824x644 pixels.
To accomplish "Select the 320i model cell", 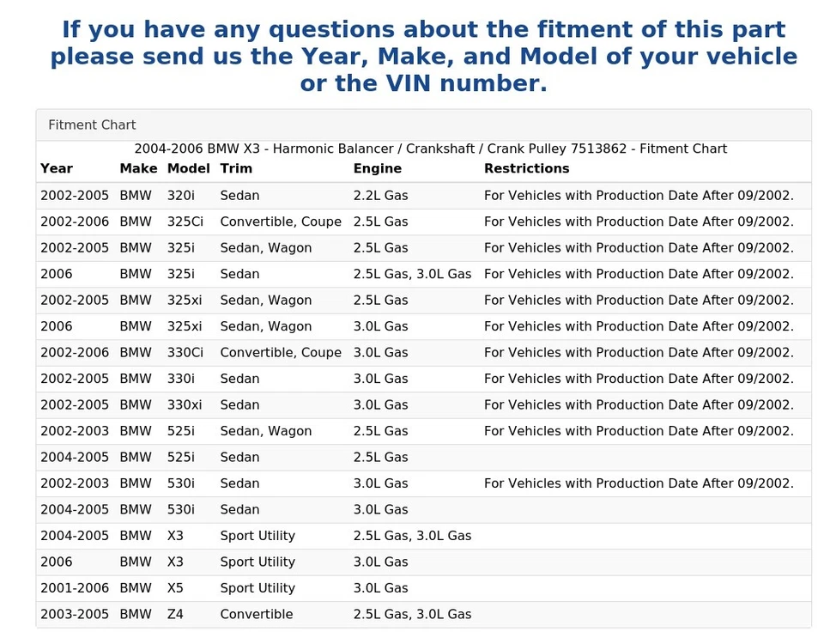I will tap(180, 196).
